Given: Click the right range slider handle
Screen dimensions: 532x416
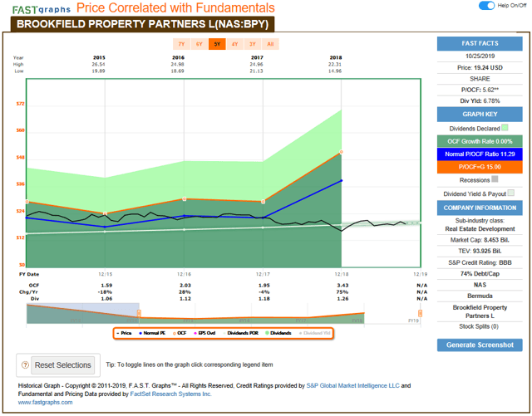Looking at the screenshot, I should tap(420, 313).
